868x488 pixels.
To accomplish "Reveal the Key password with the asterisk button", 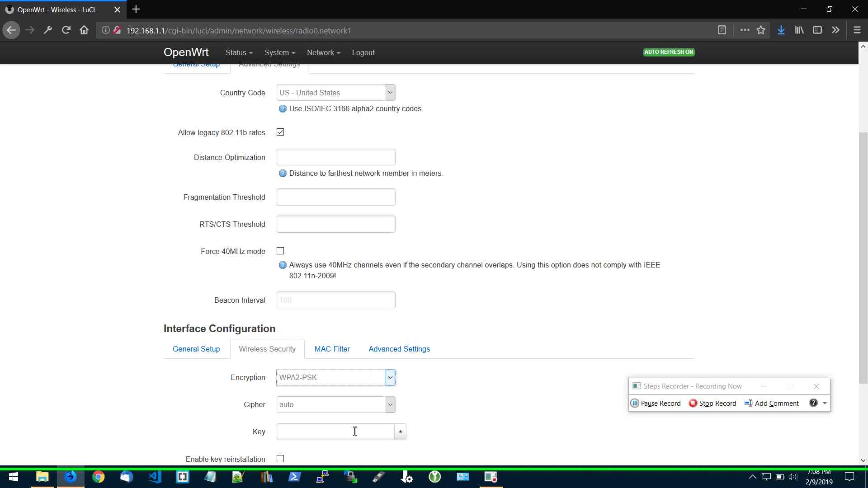I will [400, 432].
